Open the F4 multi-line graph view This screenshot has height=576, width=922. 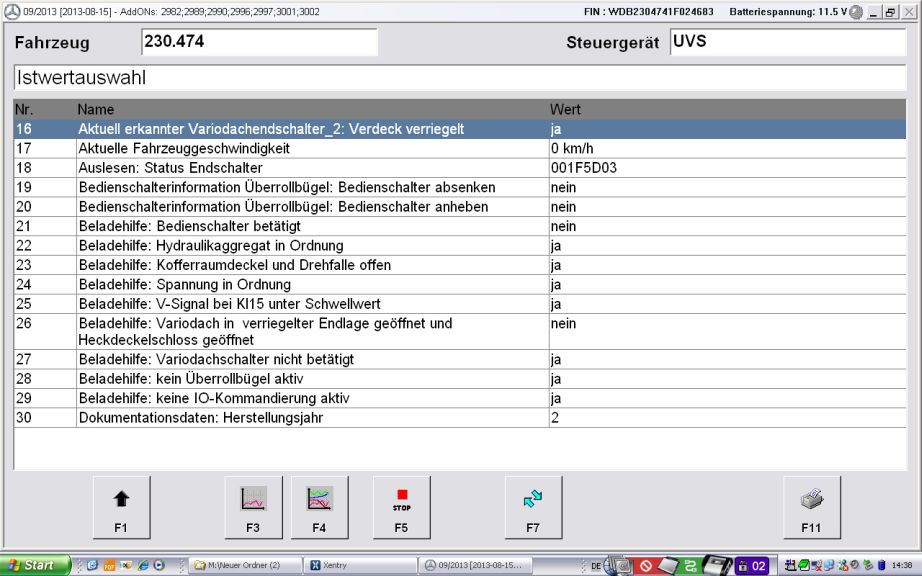pos(319,507)
